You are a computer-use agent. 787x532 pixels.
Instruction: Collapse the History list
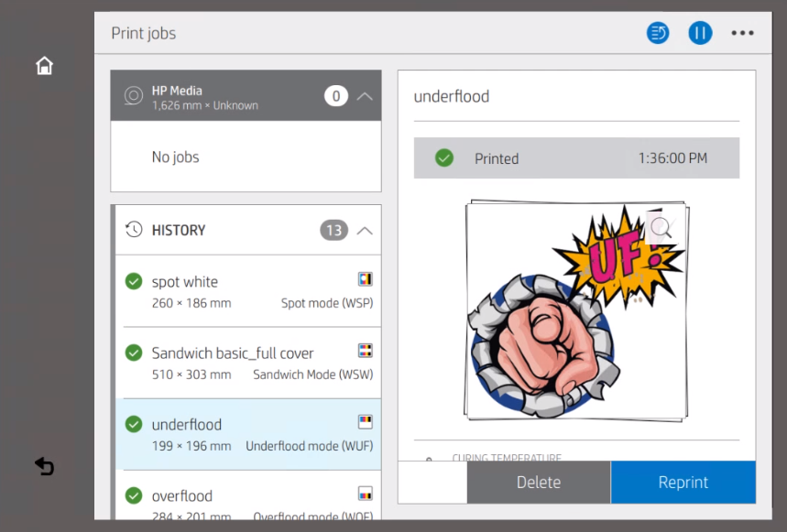[x=365, y=230]
